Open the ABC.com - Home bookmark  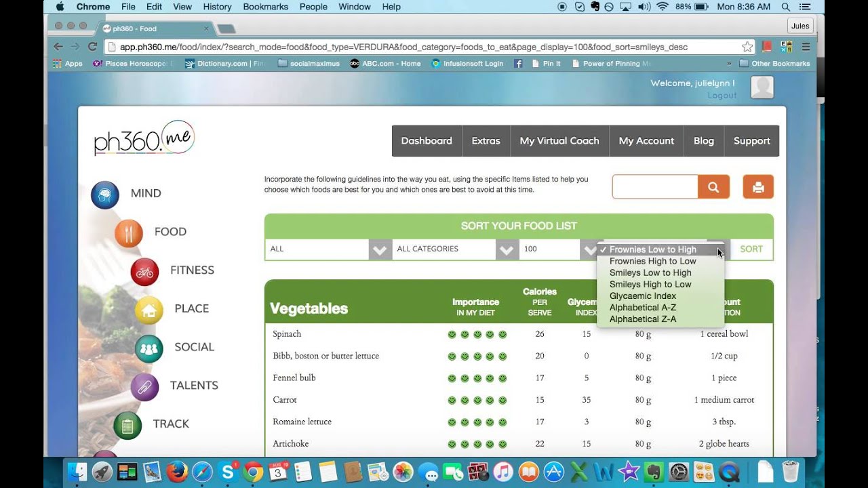385,64
